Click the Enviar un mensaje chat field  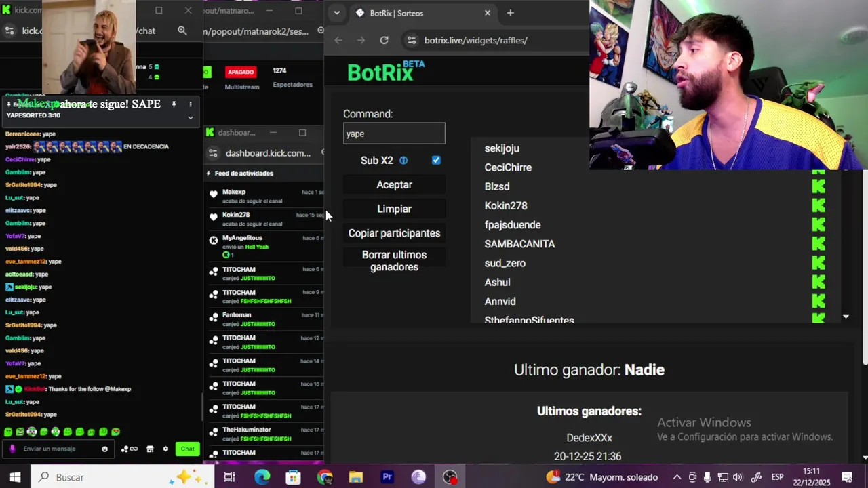point(60,449)
